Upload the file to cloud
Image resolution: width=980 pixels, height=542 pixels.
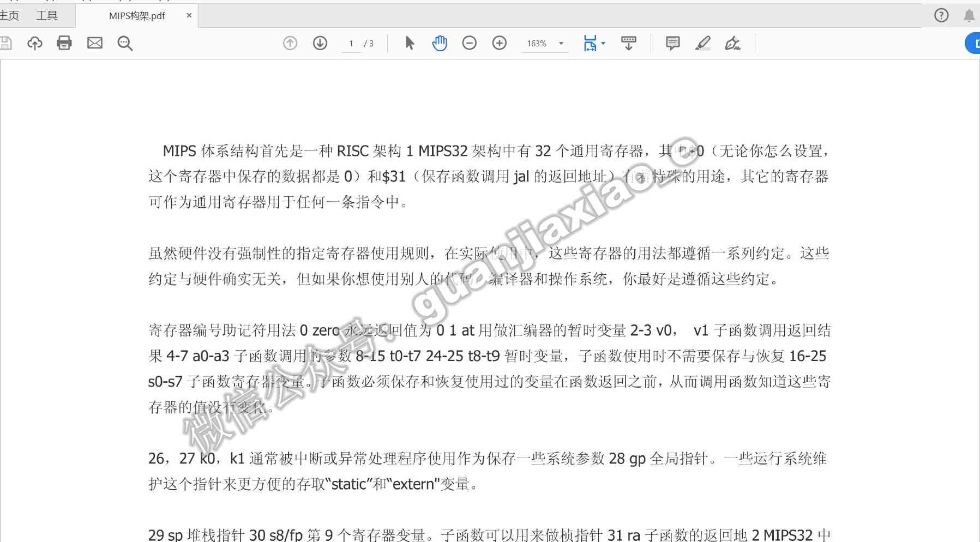35,43
